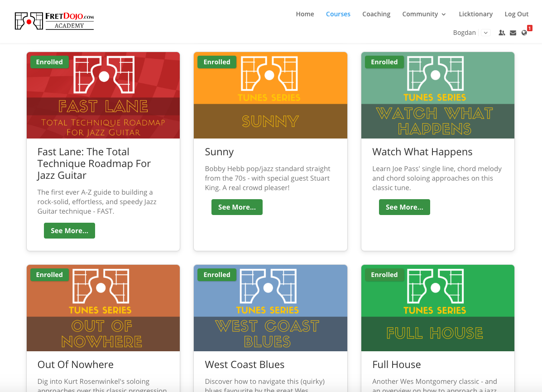The image size is (542, 392).
Task: Click See More under Watch What Happens
Action: (x=404, y=207)
